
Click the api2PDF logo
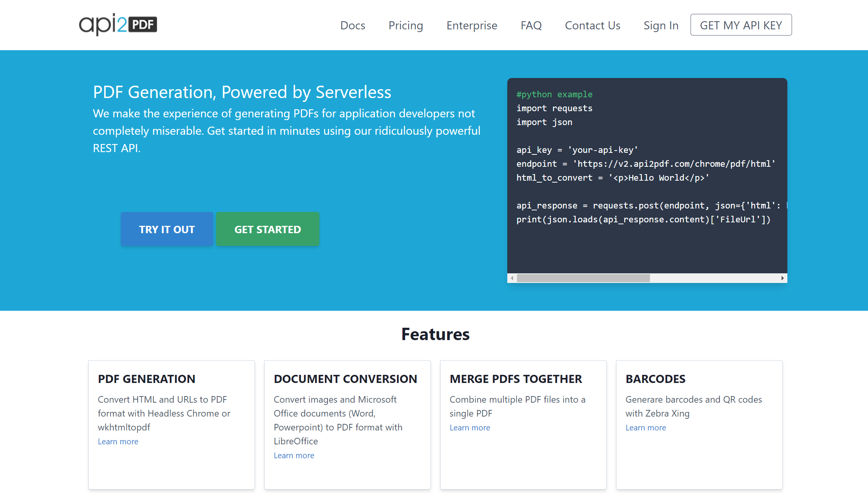[x=118, y=24]
